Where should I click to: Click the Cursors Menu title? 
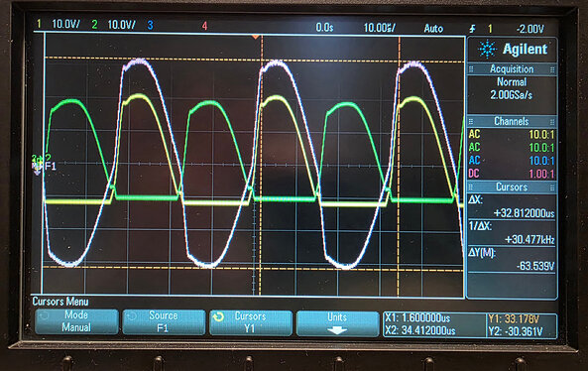pos(60,302)
